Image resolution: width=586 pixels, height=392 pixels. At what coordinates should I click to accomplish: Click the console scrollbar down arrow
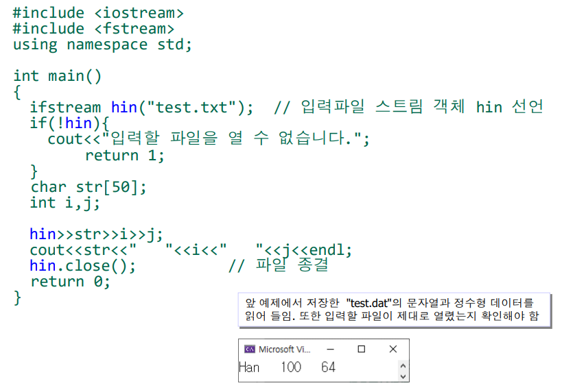coord(403,376)
